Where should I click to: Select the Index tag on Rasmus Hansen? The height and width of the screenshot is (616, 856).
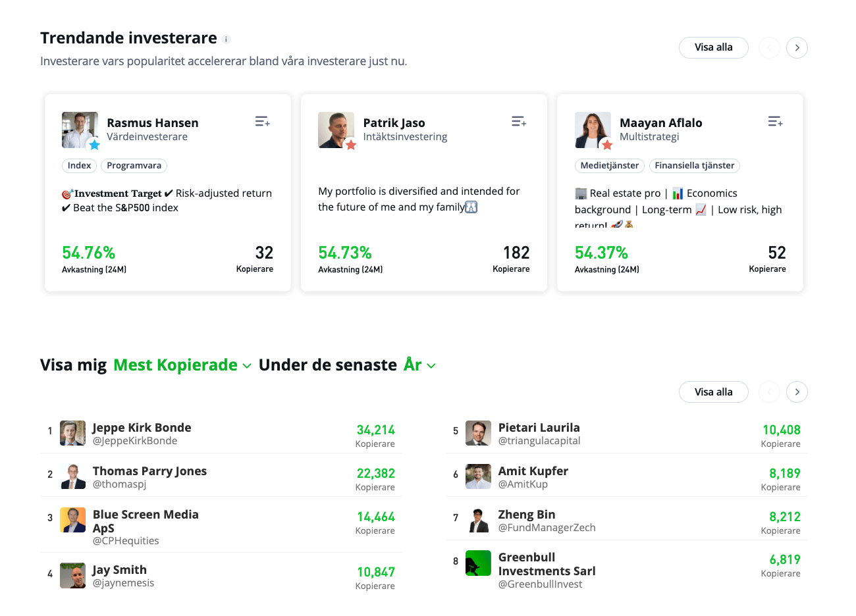tap(79, 166)
